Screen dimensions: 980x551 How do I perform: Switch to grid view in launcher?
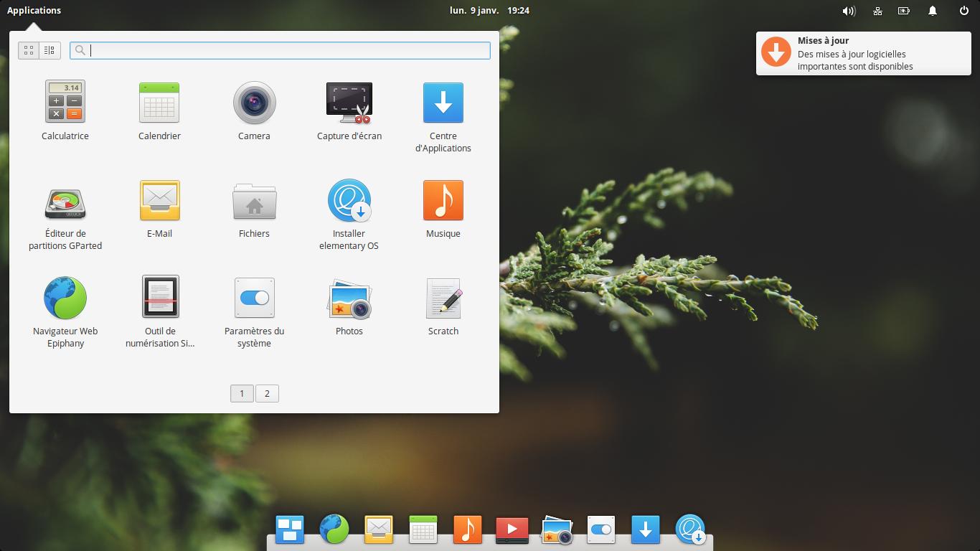(29, 50)
